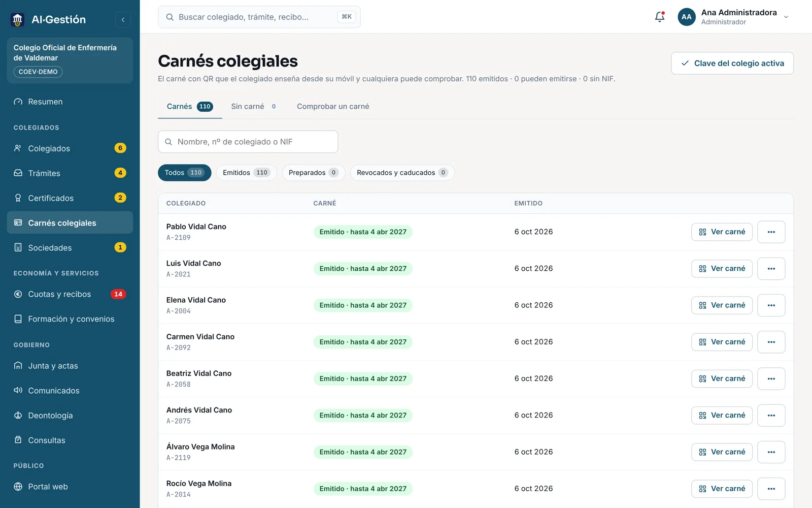Screen dimensions: 812x508
Task: Focus the Nombre, nº de colegiado search field
Action: click(248, 142)
